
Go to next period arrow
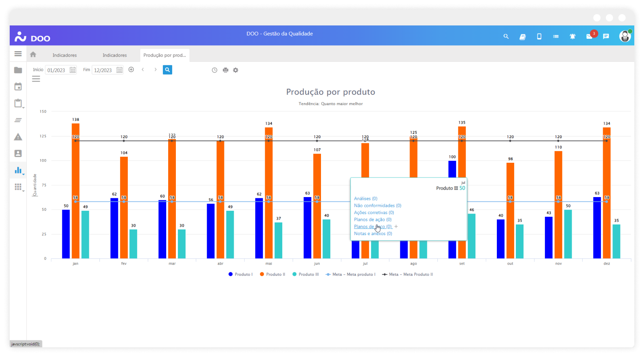(x=156, y=69)
